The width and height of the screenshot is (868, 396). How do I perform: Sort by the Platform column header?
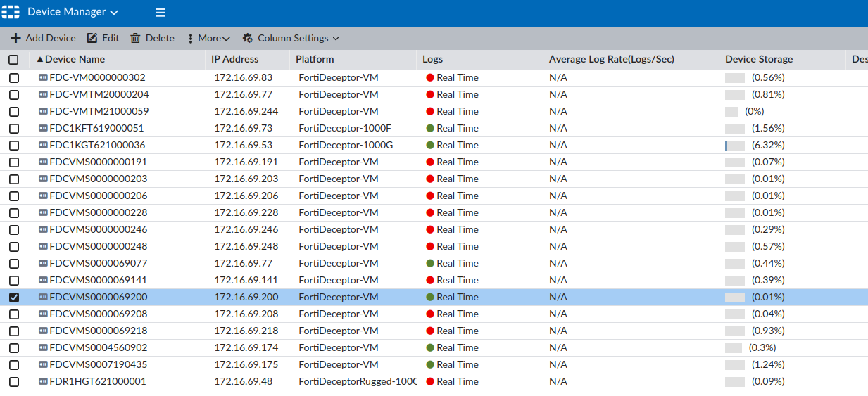(x=315, y=59)
